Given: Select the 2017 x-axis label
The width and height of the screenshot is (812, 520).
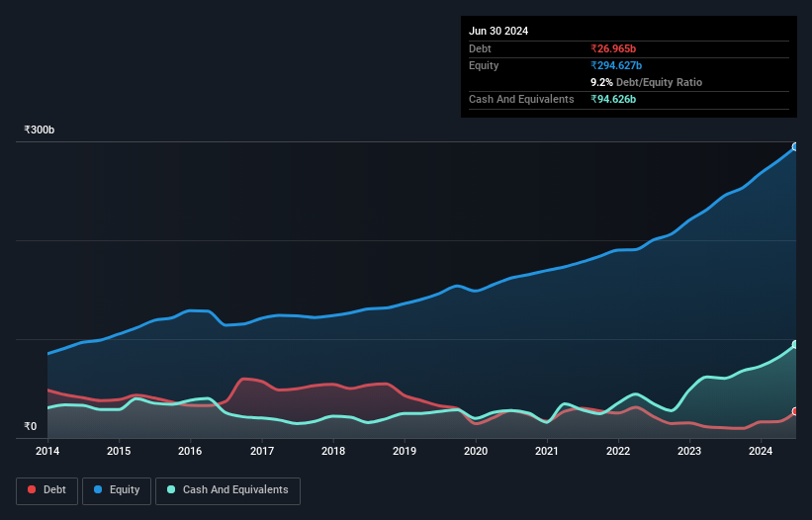Looking at the screenshot, I should pyautogui.click(x=262, y=451).
